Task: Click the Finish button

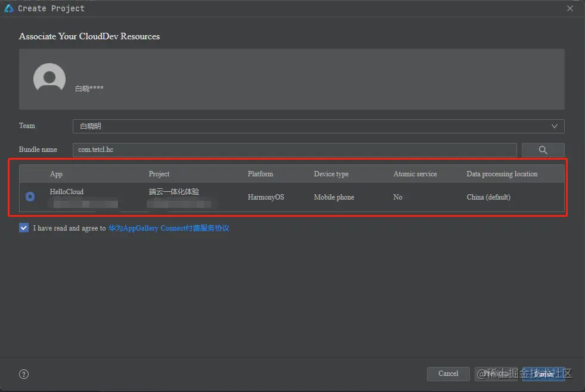Action: 544,374
